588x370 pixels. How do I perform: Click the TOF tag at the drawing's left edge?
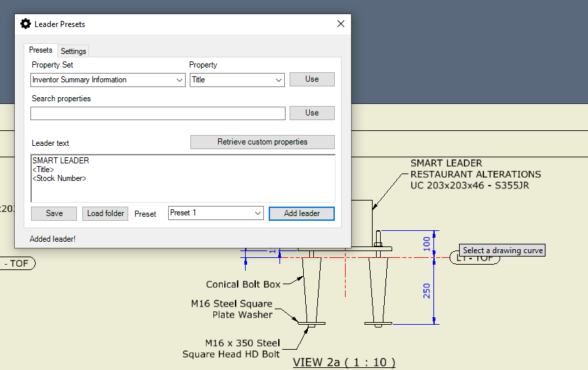18,263
